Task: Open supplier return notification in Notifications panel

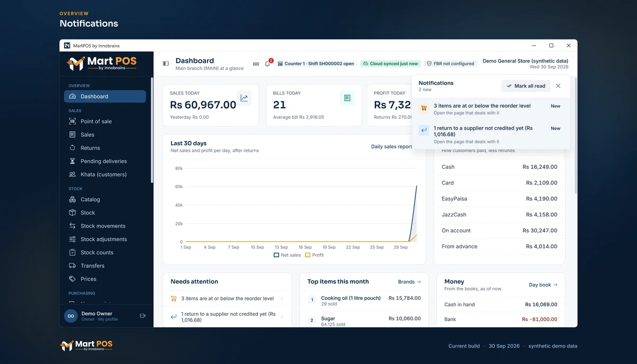Action: tap(491, 135)
